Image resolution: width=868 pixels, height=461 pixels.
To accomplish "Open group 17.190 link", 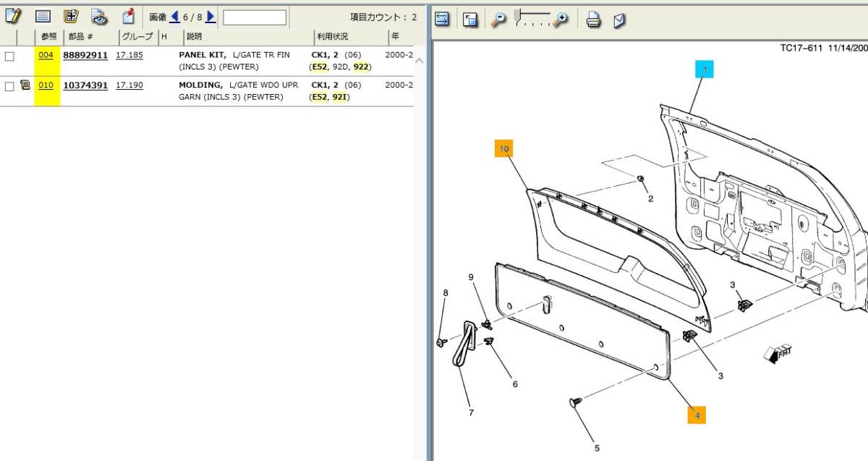I will pos(129,85).
